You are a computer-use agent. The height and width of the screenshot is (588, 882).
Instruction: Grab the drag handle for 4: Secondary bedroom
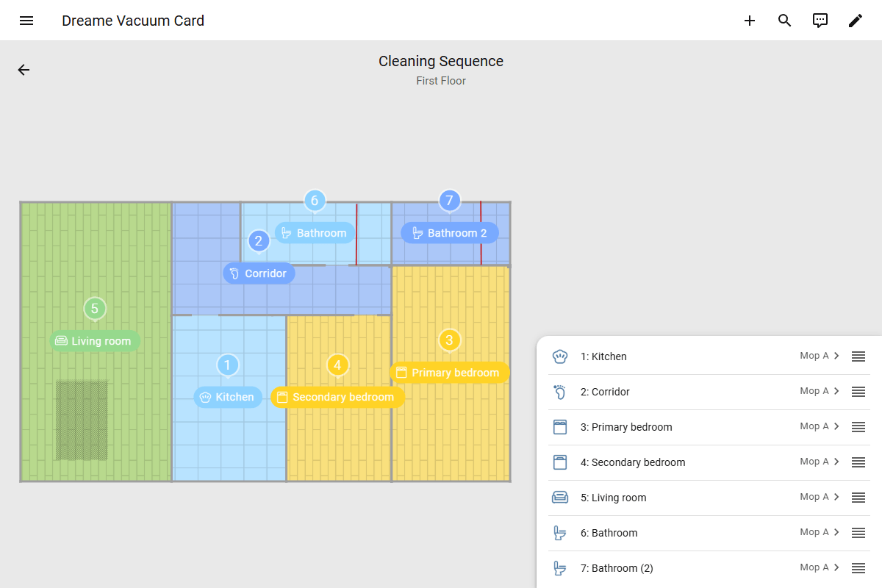click(x=858, y=462)
